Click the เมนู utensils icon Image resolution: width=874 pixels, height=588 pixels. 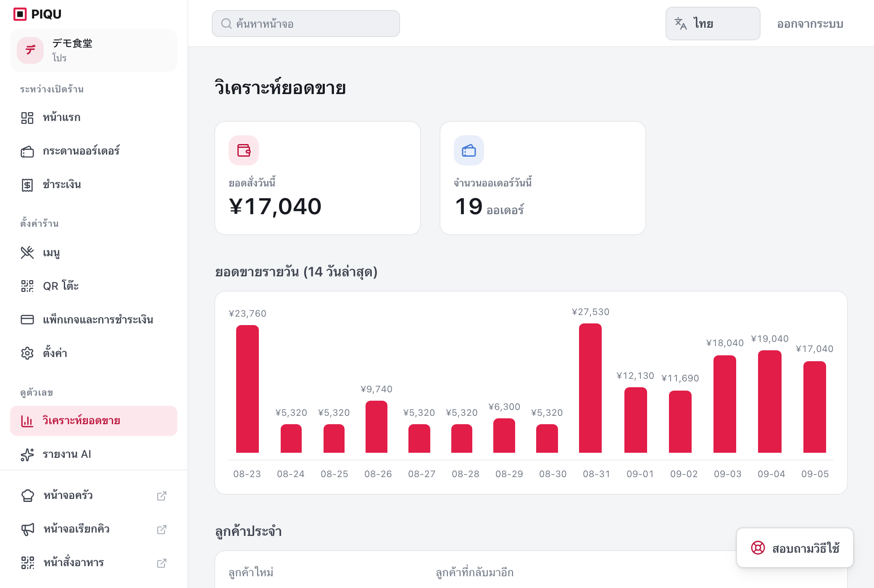27,252
